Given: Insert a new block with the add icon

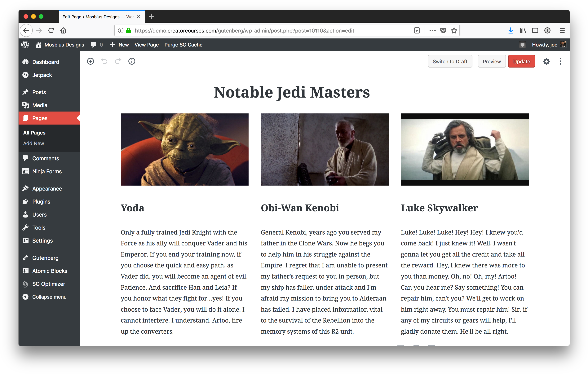Looking at the screenshot, I should pos(91,61).
